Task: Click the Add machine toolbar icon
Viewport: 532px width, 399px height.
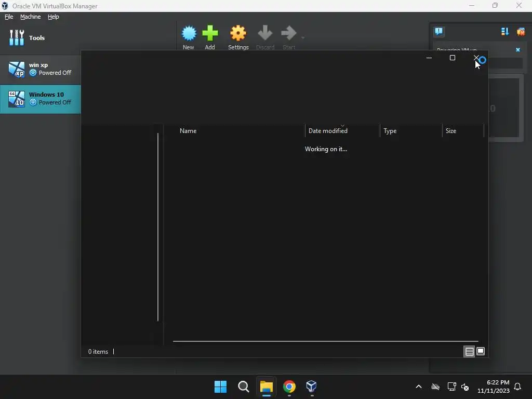Action: (x=210, y=37)
